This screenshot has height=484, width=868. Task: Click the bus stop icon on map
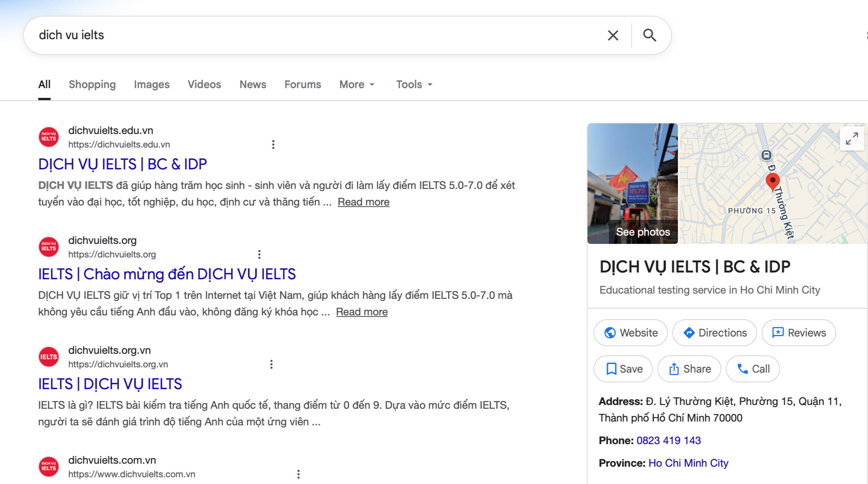[766, 155]
